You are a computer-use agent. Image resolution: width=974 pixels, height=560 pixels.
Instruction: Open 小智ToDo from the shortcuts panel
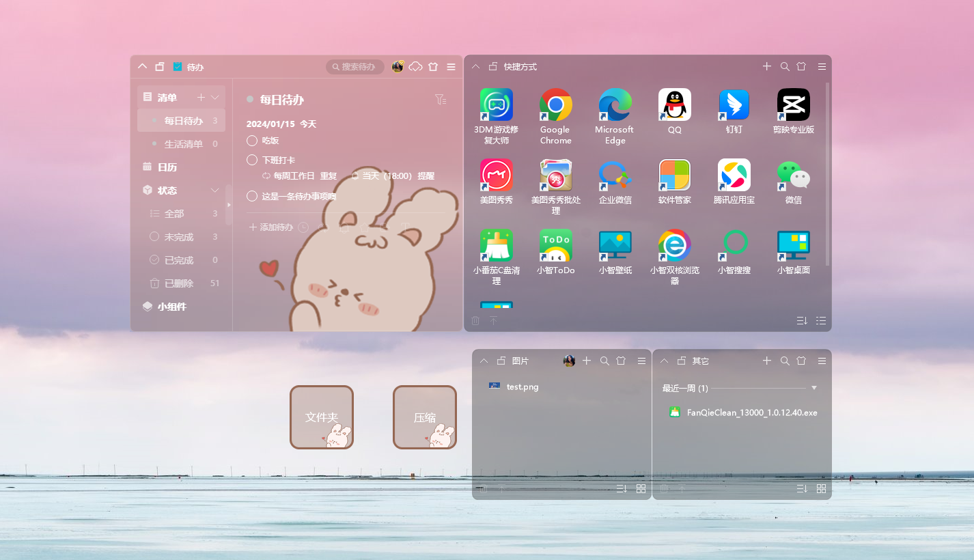(x=555, y=246)
